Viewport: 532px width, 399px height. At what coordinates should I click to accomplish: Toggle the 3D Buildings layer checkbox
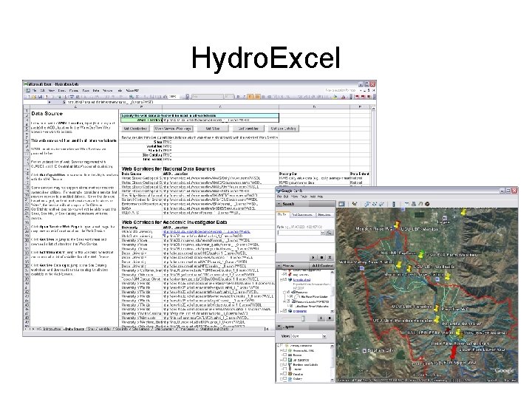[284, 360]
